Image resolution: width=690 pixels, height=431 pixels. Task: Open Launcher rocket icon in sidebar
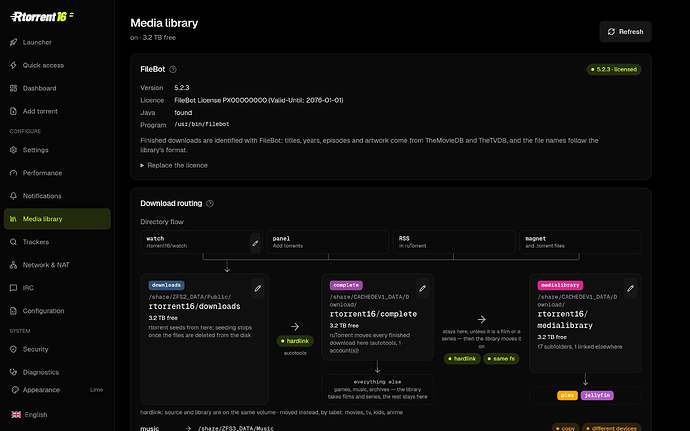click(x=14, y=42)
